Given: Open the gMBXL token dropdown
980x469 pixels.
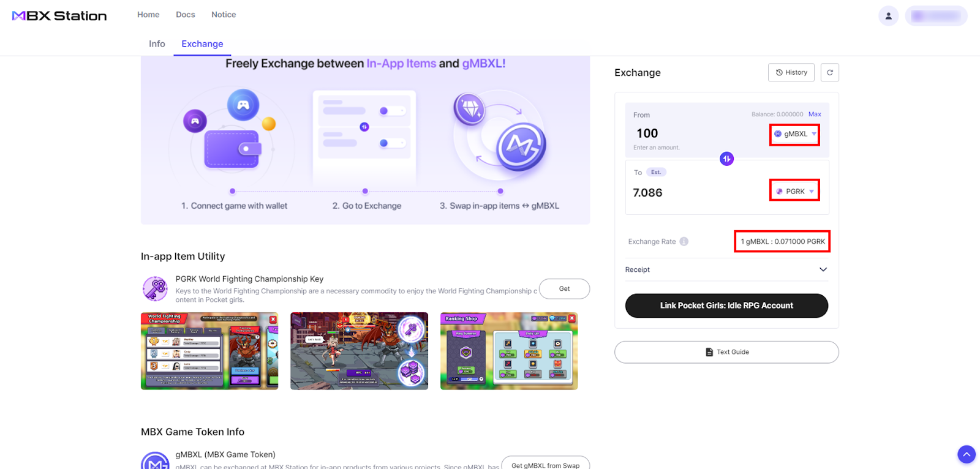Looking at the screenshot, I should pos(795,134).
